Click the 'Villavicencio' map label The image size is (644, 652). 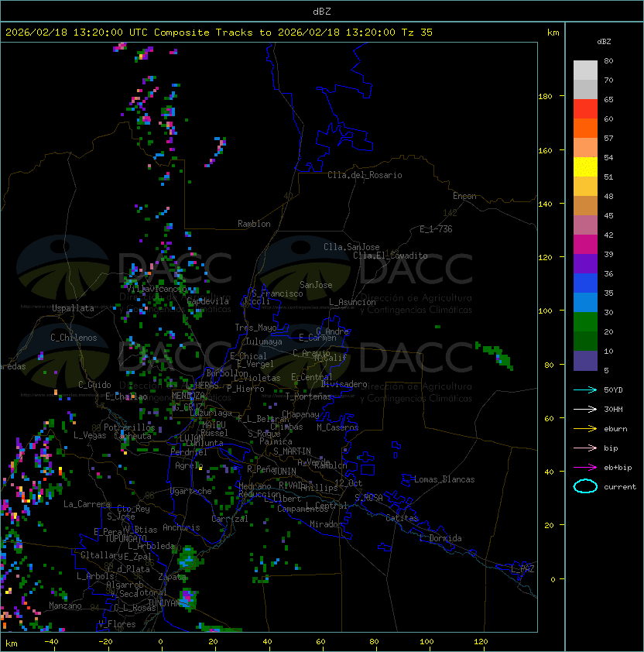pos(156,289)
